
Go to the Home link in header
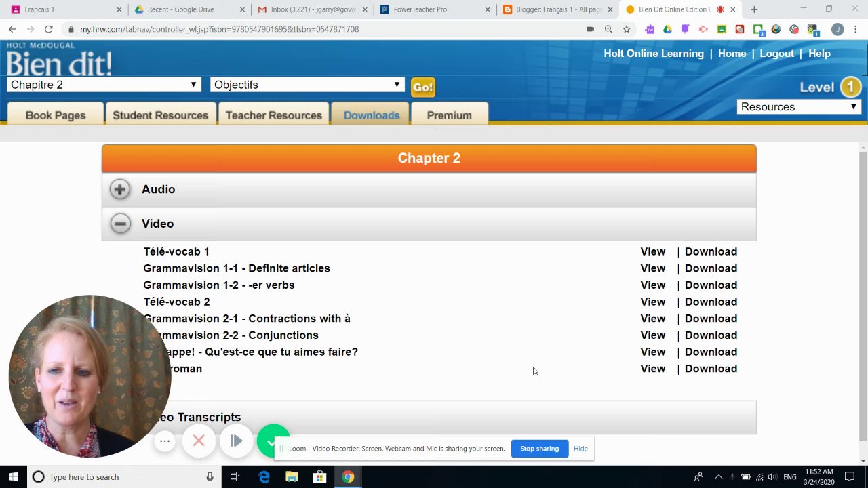tap(732, 54)
